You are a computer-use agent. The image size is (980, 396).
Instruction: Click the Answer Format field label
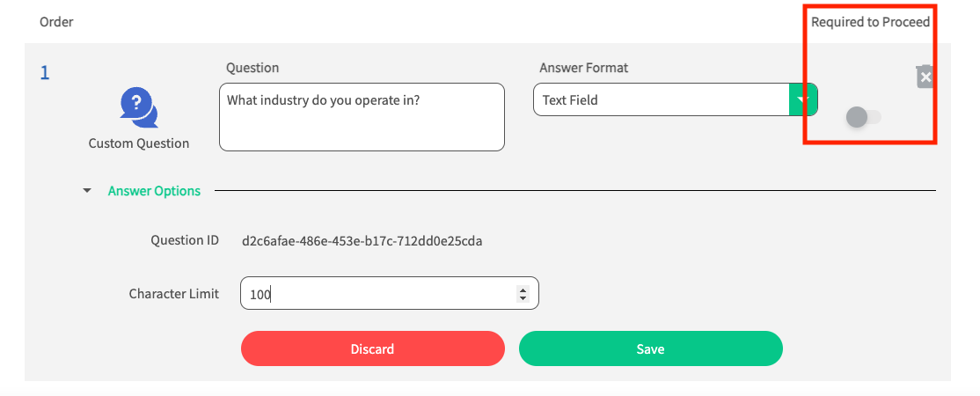pos(583,68)
